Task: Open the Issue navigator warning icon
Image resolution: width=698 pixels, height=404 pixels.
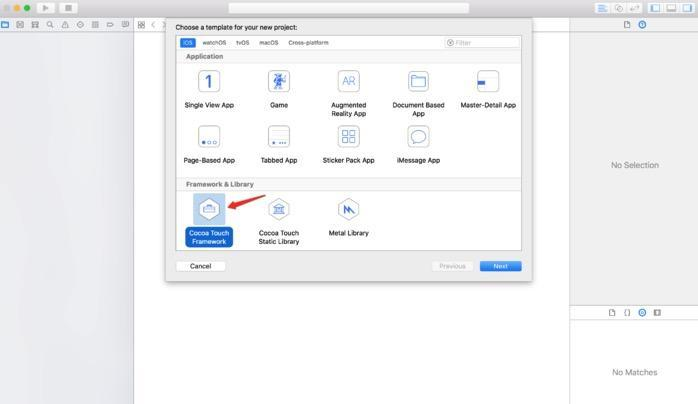Action: point(65,25)
